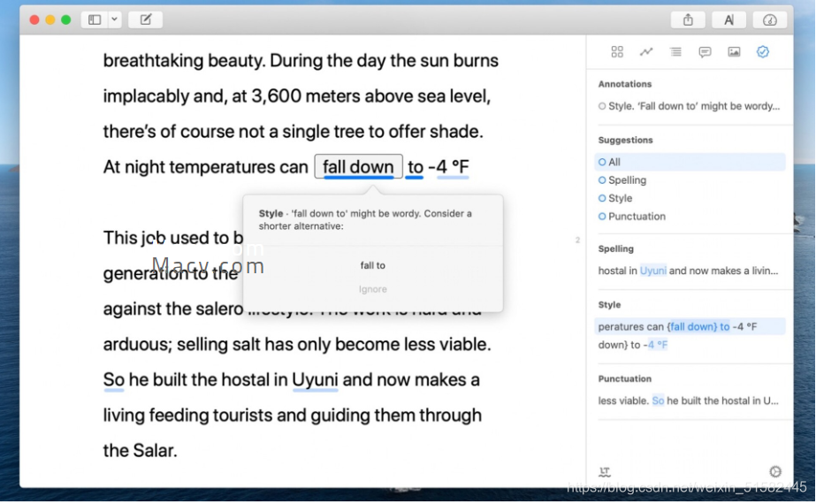Open the typography font settings icon
816x504 pixels.
pyautogui.click(x=728, y=19)
